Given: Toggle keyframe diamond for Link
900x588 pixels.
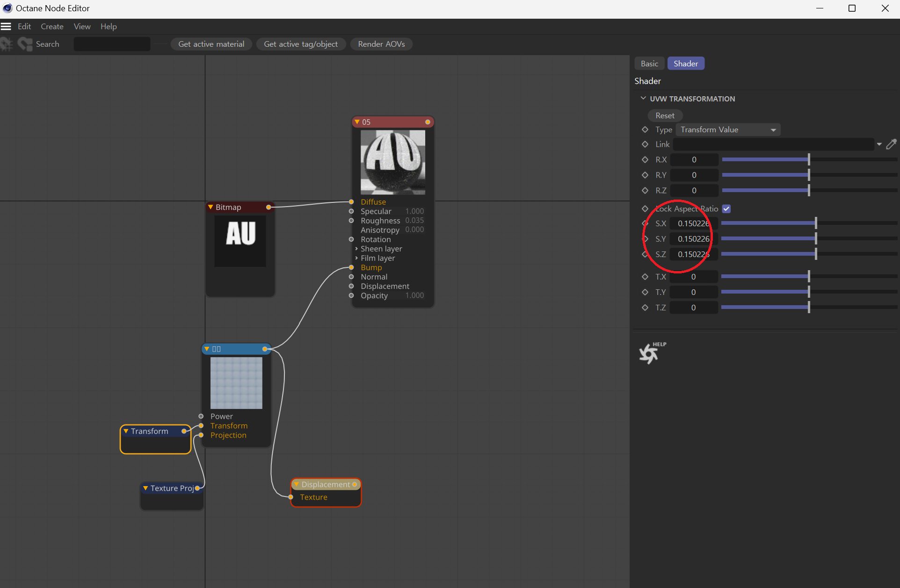Looking at the screenshot, I should tap(645, 144).
